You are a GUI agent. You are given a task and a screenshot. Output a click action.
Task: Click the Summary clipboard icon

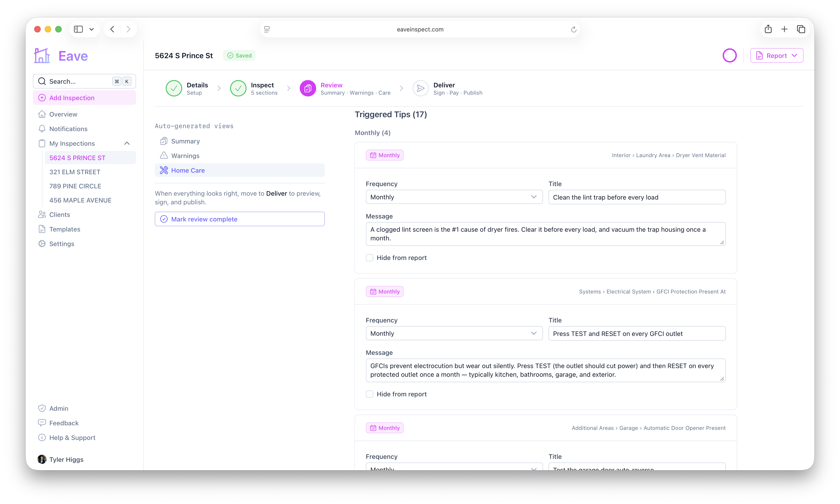tap(164, 141)
